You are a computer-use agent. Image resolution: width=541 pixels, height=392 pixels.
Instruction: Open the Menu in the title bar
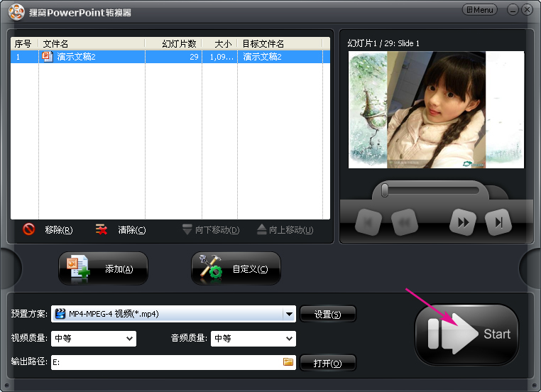coord(479,10)
